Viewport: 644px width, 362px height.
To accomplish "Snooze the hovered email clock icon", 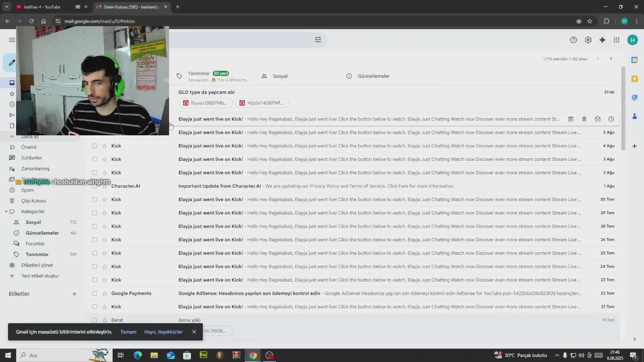I will pyautogui.click(x=611, y=119).
